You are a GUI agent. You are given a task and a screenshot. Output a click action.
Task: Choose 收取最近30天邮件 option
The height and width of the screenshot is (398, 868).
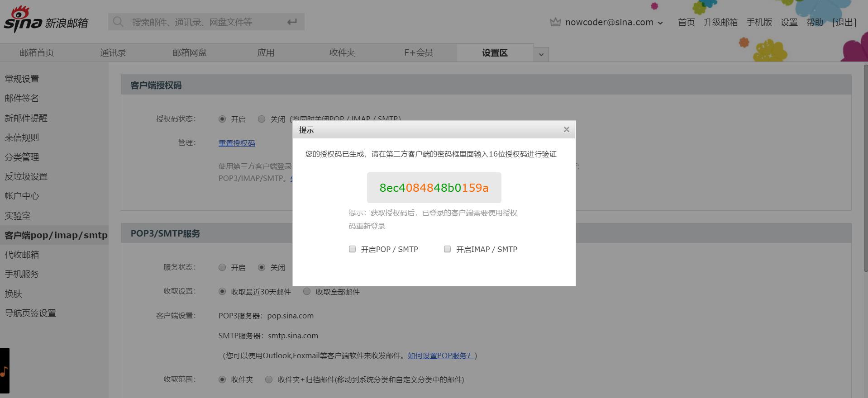click(x=222, y=291)
